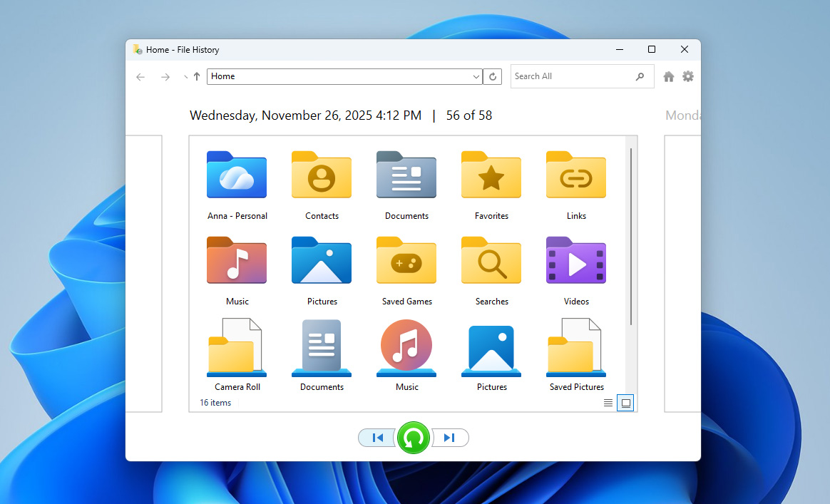Enable large icons view mode
Image resolution: width=830 pixels, height=504 pixels.
pos(625,402)
